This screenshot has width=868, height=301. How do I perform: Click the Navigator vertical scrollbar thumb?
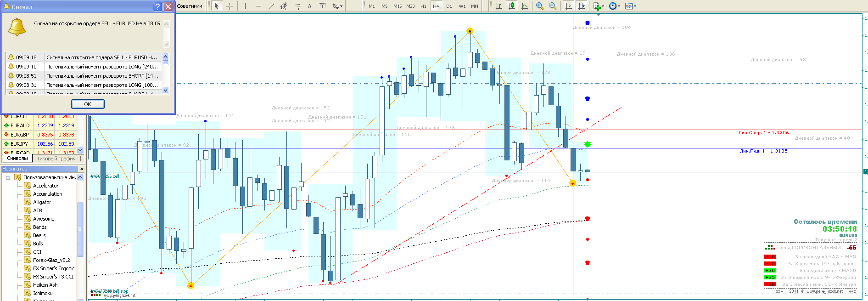click(80, 229)
